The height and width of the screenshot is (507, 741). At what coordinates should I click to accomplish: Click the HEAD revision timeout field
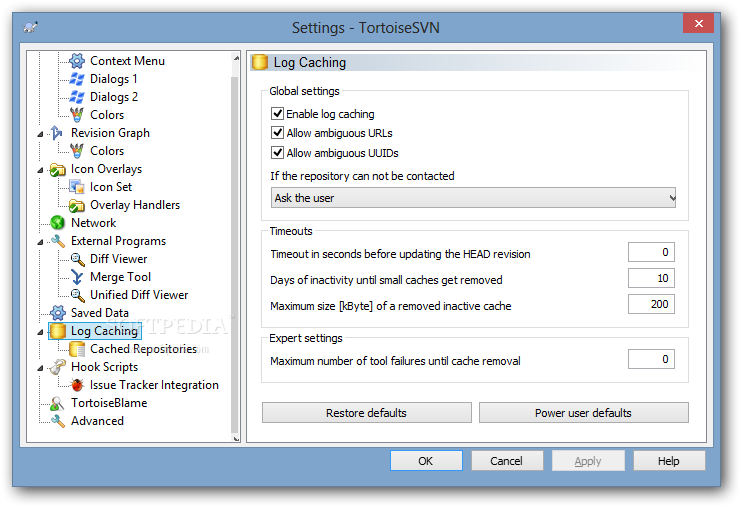(651, 252)
